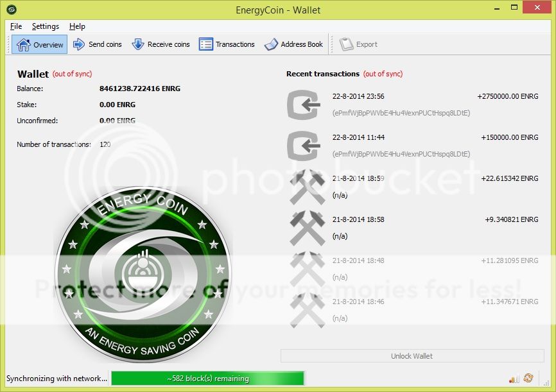Click the Unconfirmed value 0.00 ENRG
Viewport: 556px width, 392px height.
(x=117, y=121)
